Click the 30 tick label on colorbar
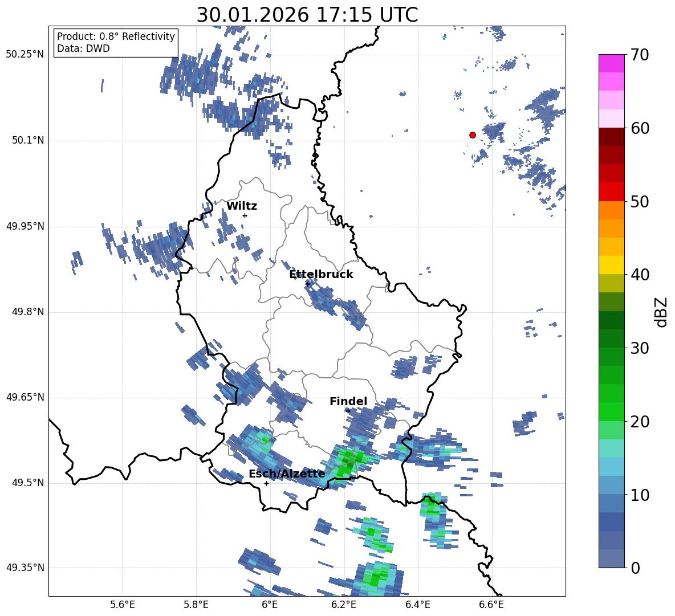The width and height of the screenshot is (675, 616). click(x=640, y=348)
